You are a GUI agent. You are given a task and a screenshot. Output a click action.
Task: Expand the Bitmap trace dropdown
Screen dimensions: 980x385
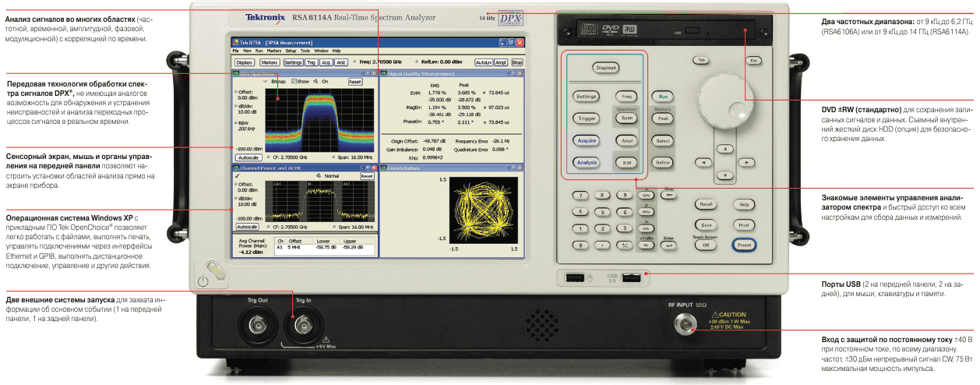point(266,81)
